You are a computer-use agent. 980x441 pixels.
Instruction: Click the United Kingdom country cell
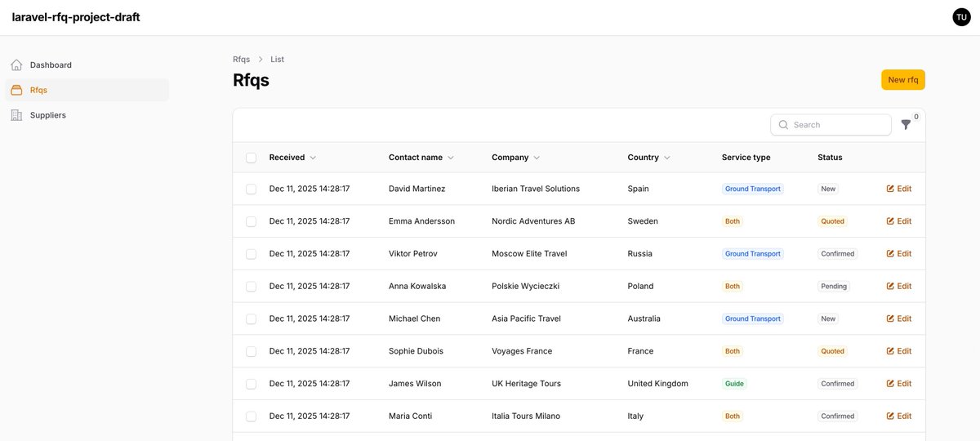(x=658, y=384)
